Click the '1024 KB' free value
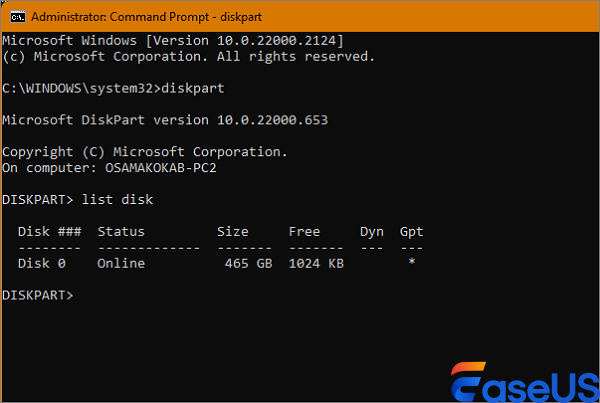The width and height of the screenshot is (600, 403). [317, 263]
